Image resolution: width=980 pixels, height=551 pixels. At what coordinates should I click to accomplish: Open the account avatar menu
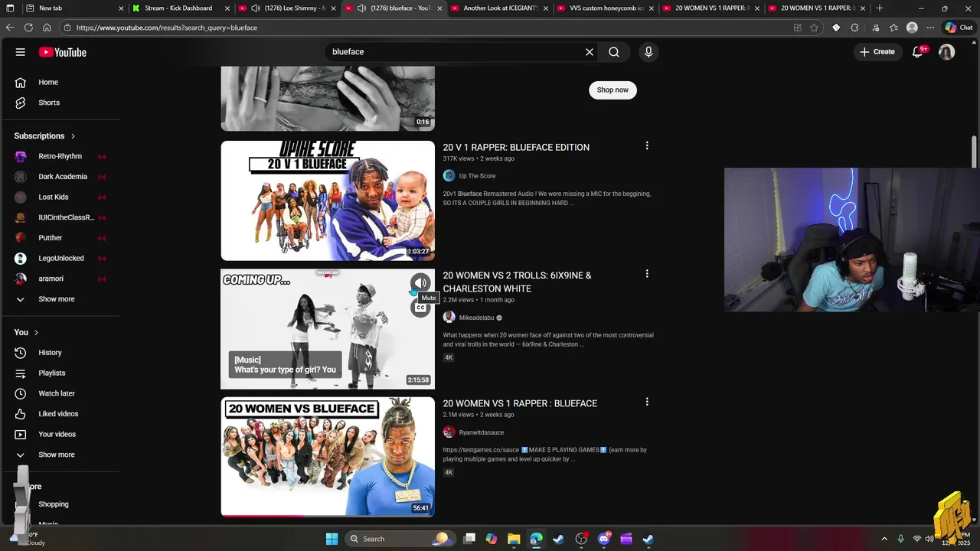[947, 52]
